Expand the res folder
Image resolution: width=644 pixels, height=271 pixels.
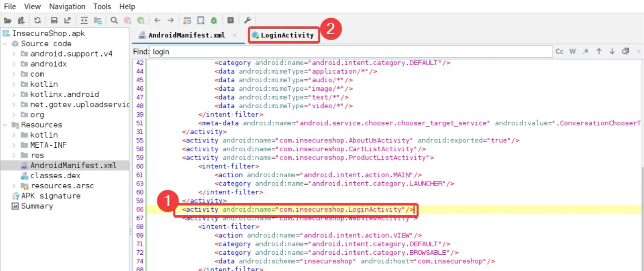coord(14,155)
